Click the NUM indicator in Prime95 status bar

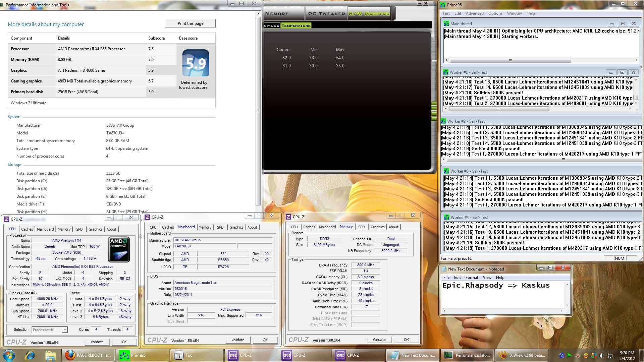point(619,258)
